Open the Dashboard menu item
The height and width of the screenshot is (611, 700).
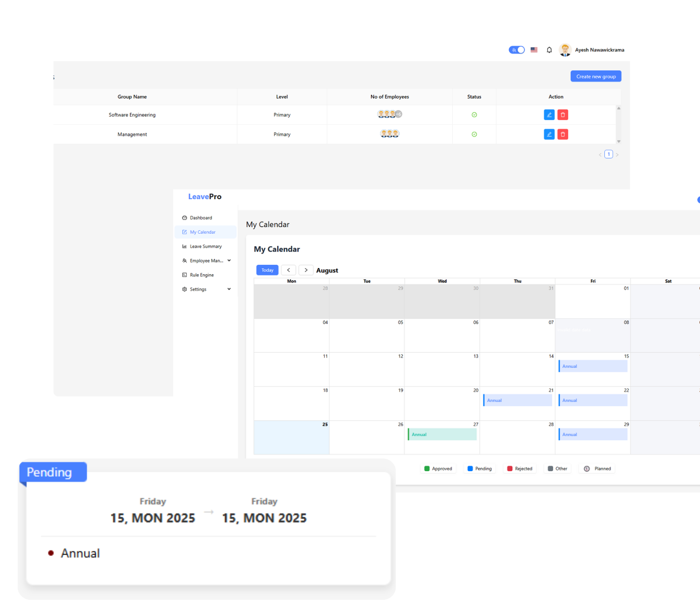pos(201,218)
